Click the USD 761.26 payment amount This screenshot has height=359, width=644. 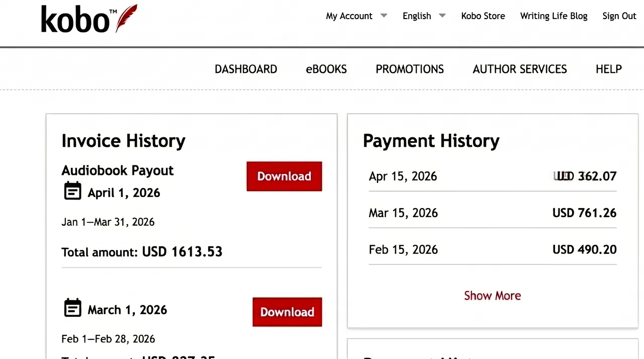click(585, 213)
